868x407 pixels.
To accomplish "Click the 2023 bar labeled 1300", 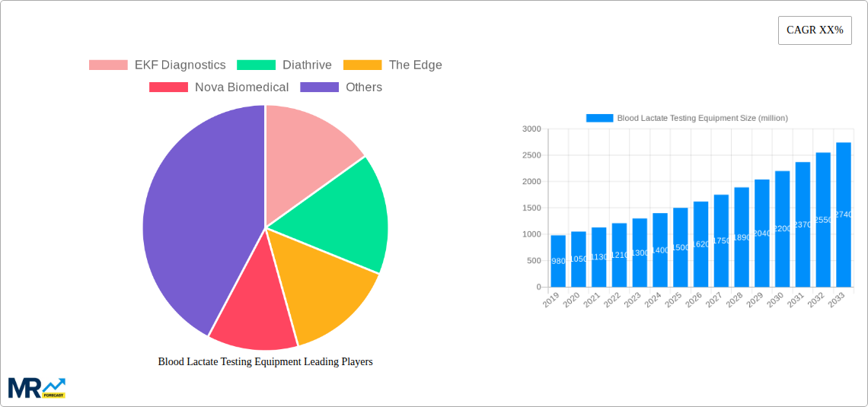I will [x=640, y=253].
